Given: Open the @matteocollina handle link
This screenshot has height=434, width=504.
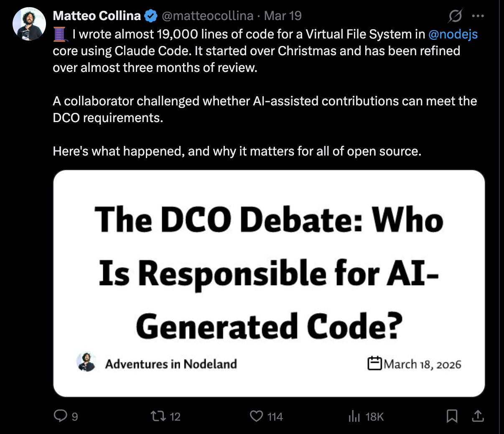Looking at the screenshot, I should pyautogui.click(x=207, y=16).
